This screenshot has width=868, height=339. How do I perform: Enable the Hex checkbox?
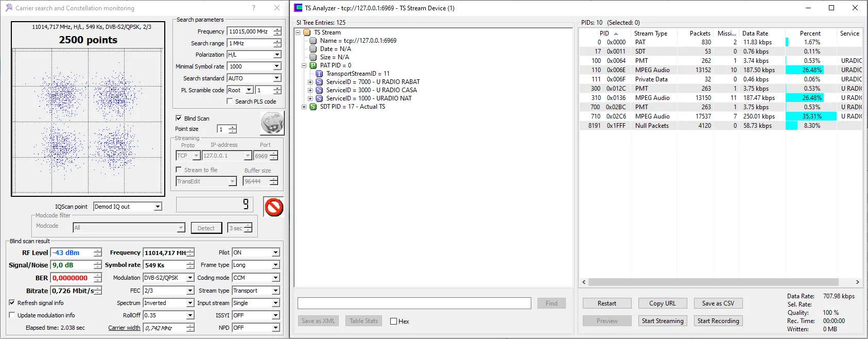click(394, 321)
